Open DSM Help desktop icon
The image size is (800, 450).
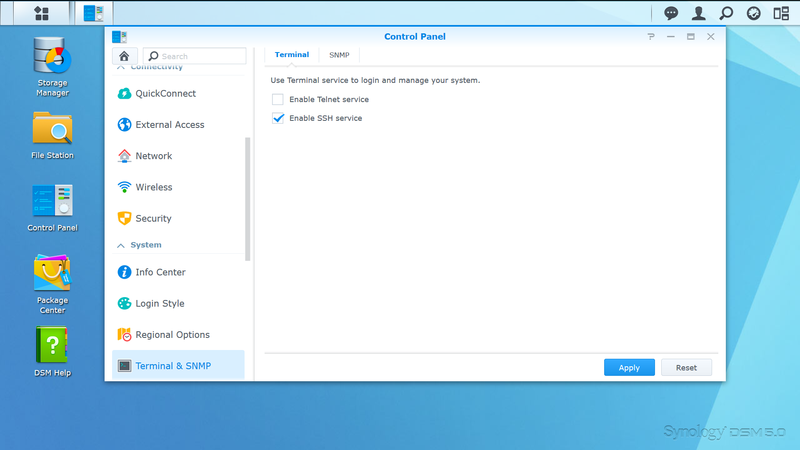(x=52, y=352)
